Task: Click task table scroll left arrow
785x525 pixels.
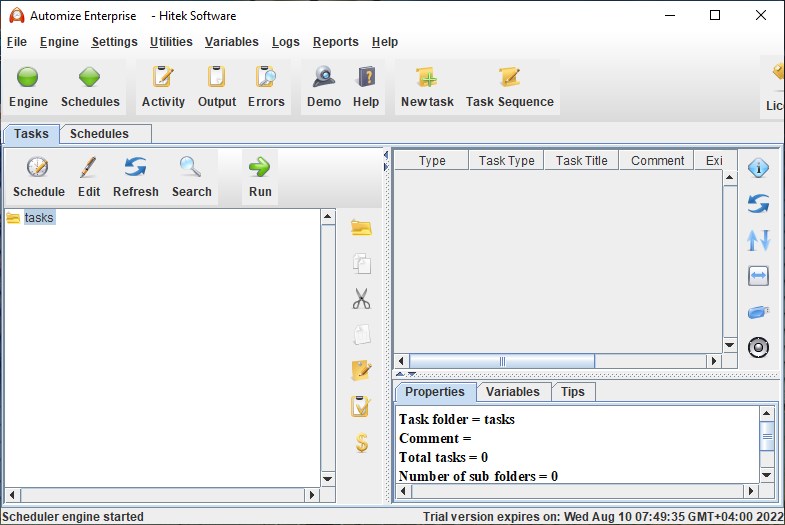Action: 401,361
